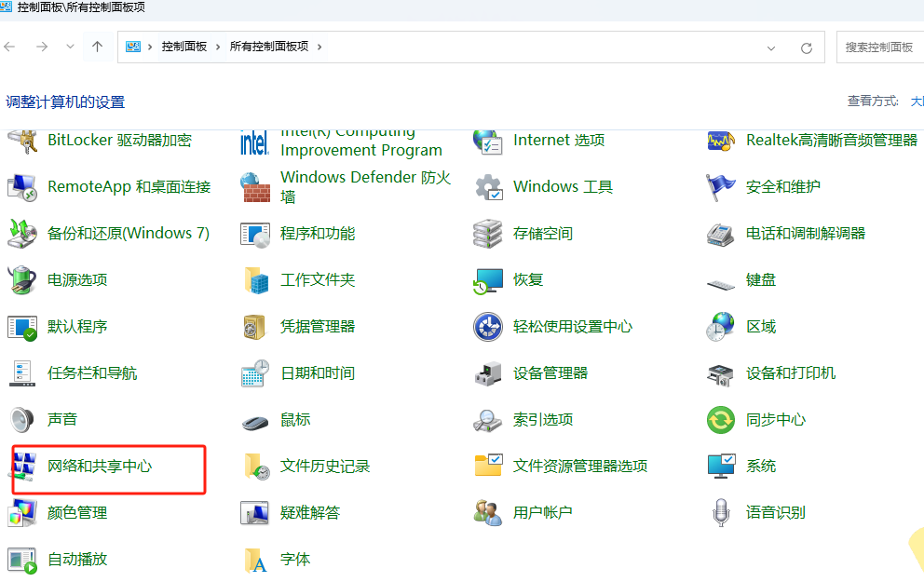Open 设备管理器 icon
924x582 pixels.
(x=488, y=373)
